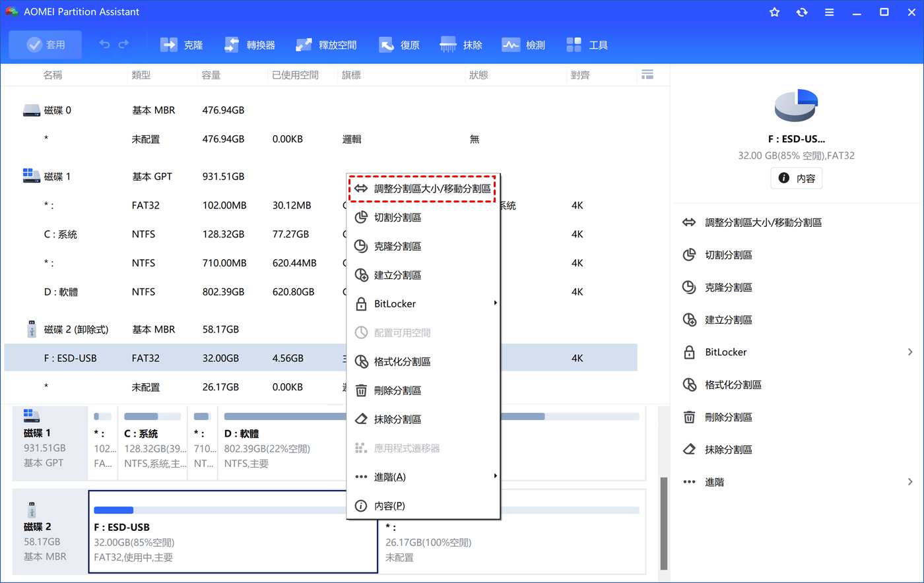
Task: Select the F: ESD-USB partition row
Action: point(321,358)
